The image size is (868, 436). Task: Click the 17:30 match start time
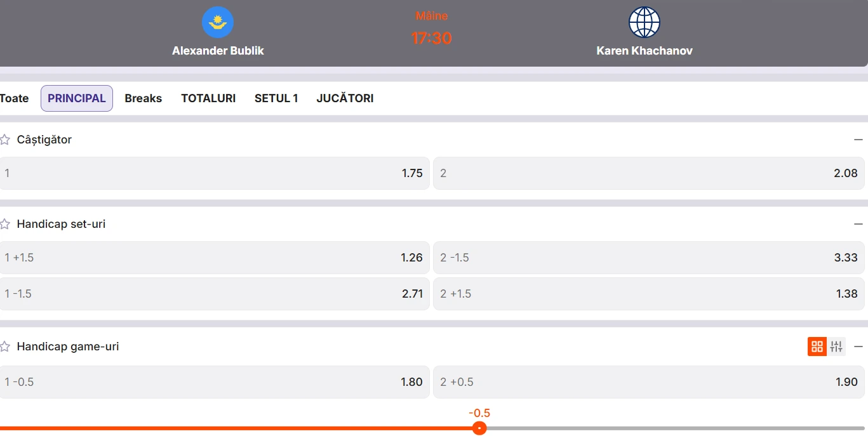tap(432, 38)
